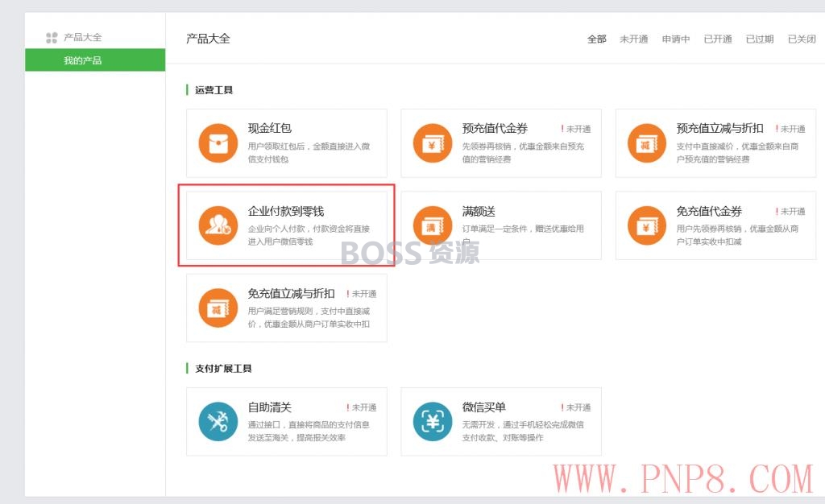825x504 pixels.
Task: Click the 运营工具 section heading
Action: coord(214,90)
